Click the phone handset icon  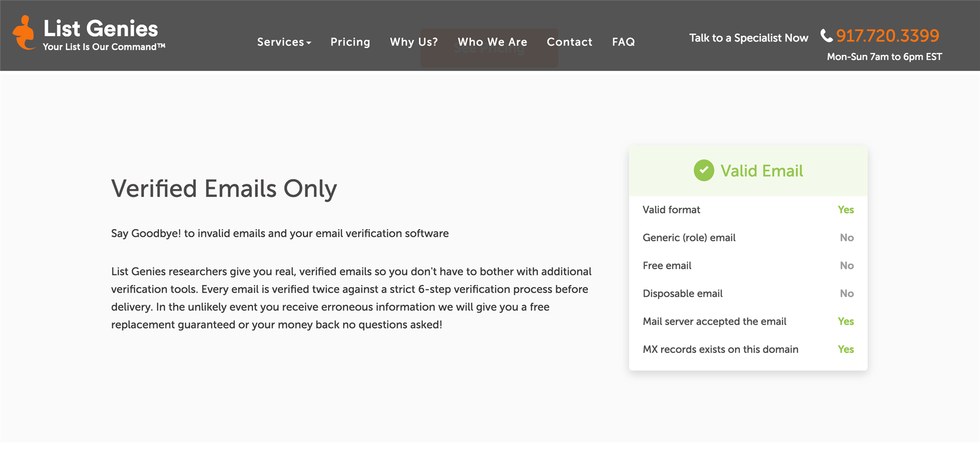826,35
